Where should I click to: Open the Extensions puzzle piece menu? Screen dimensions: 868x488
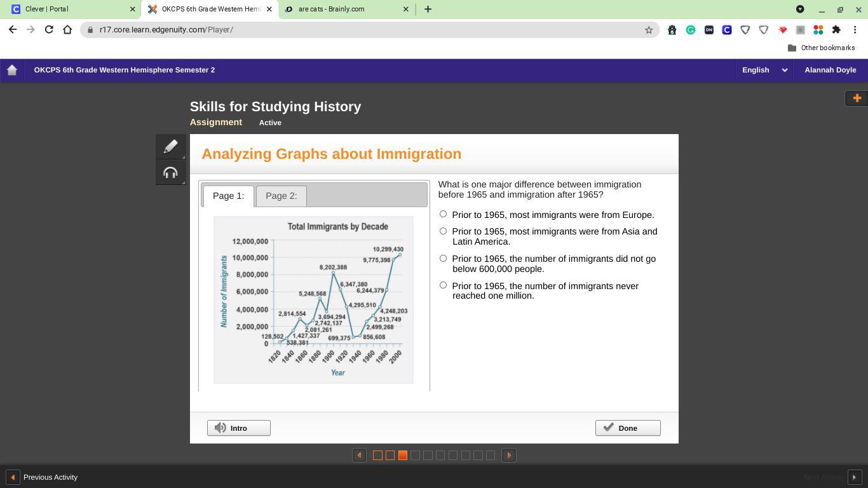(x=836, y=30)
